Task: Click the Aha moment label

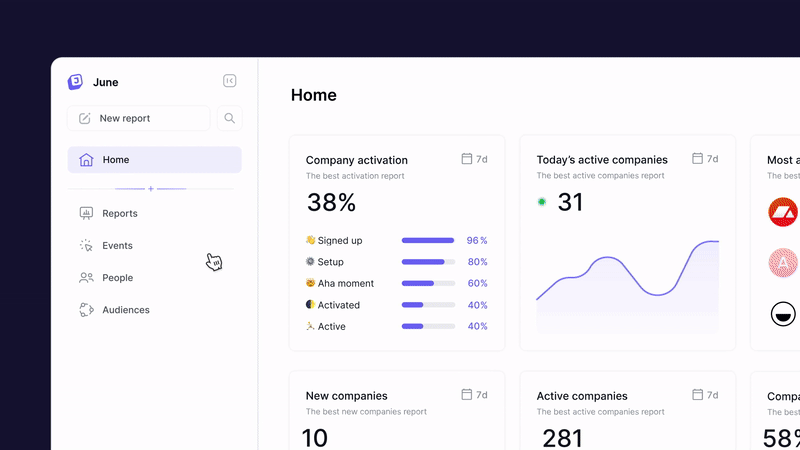Action: click(346, 283)
